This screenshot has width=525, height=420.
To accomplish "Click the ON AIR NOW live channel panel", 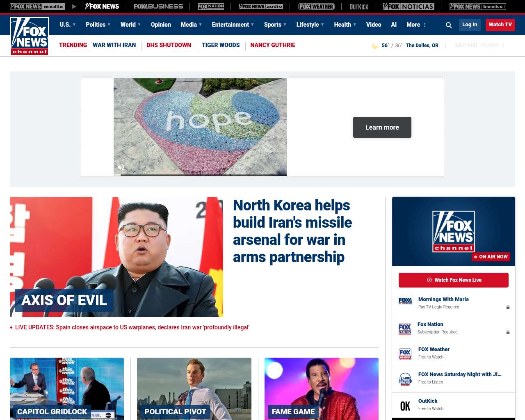I will [454, 231].
